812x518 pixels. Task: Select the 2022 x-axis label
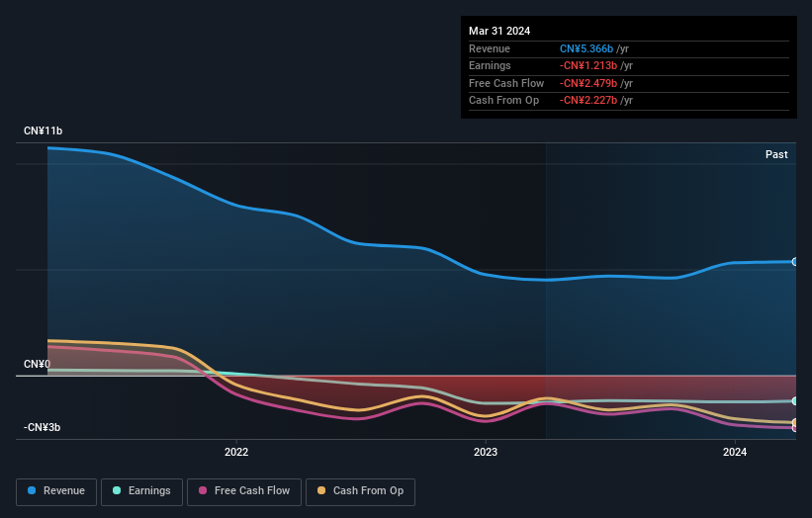[x=236, y=453]
